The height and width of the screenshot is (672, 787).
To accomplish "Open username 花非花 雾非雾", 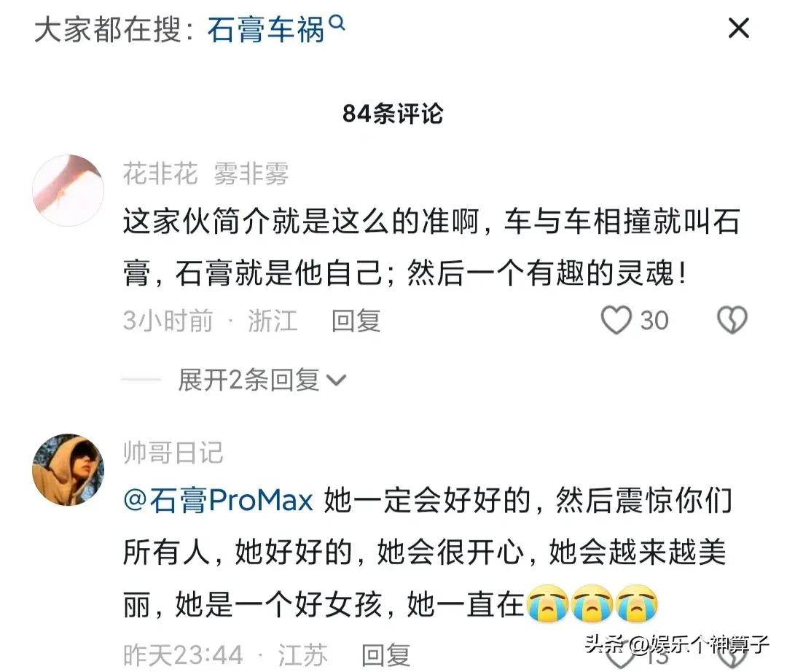I will 205,173.
